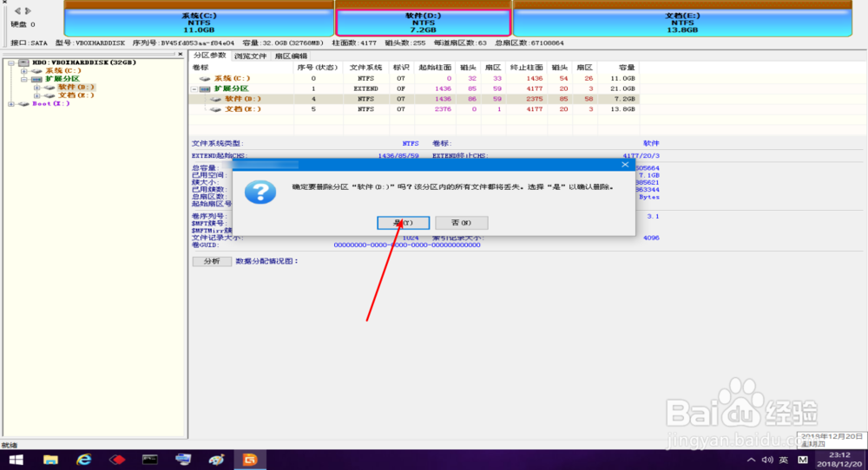Open command prompt from taskbar
868x470 pixels.
click(x=150, y=460)
